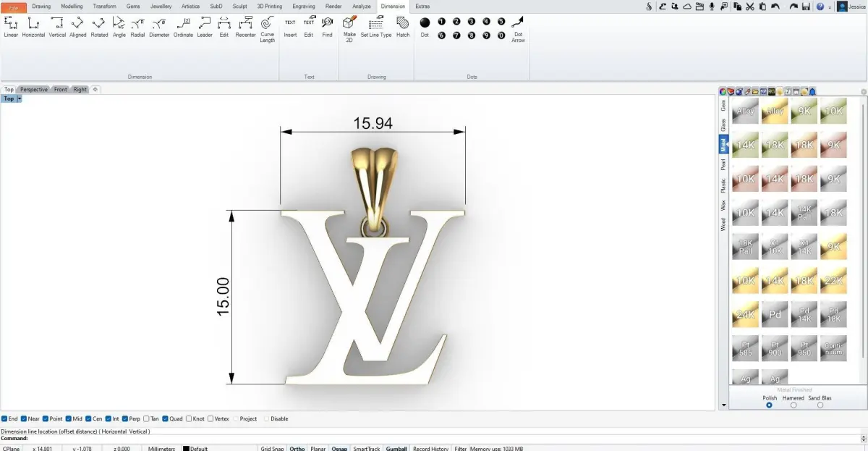Viewport: 868px width, 451px height.
Task: Click Record History in status bar
Action: [x=430, y=449]
